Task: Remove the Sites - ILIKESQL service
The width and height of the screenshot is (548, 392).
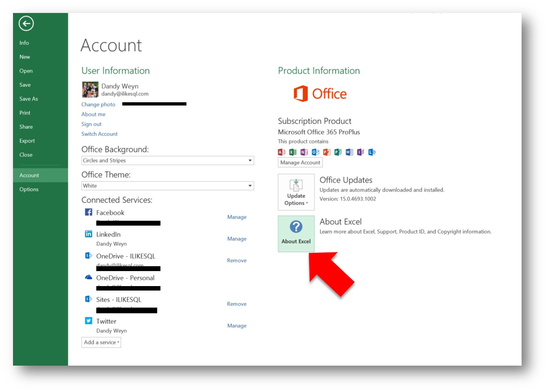Action: coord(237,304)
